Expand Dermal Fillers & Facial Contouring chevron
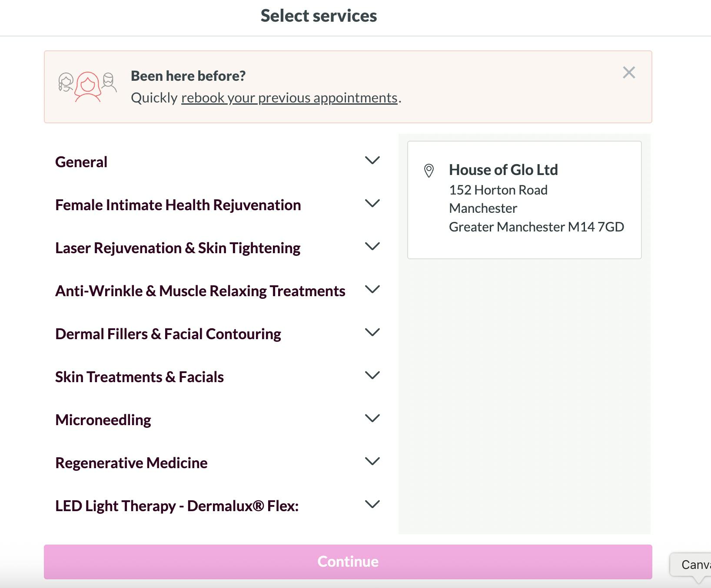Screen dimensions: 711x588 [372, 333]
